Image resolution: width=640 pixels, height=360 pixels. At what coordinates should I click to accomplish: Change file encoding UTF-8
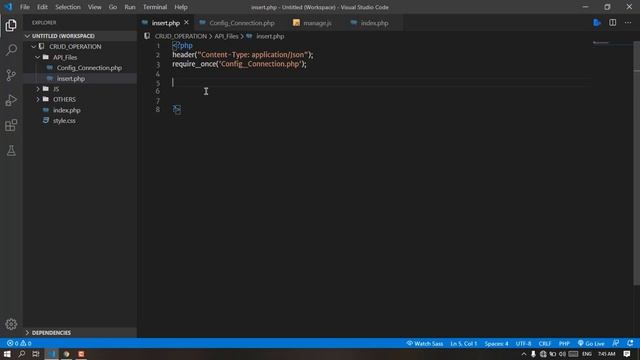pyautogui.click(x=523, y=343)
